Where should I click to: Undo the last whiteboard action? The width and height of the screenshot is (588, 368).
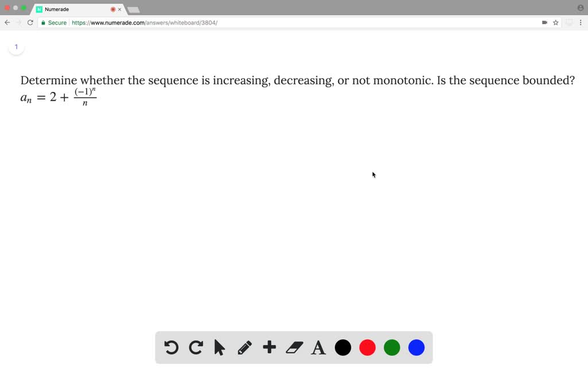pyautogui.click(x=171, y=347)
